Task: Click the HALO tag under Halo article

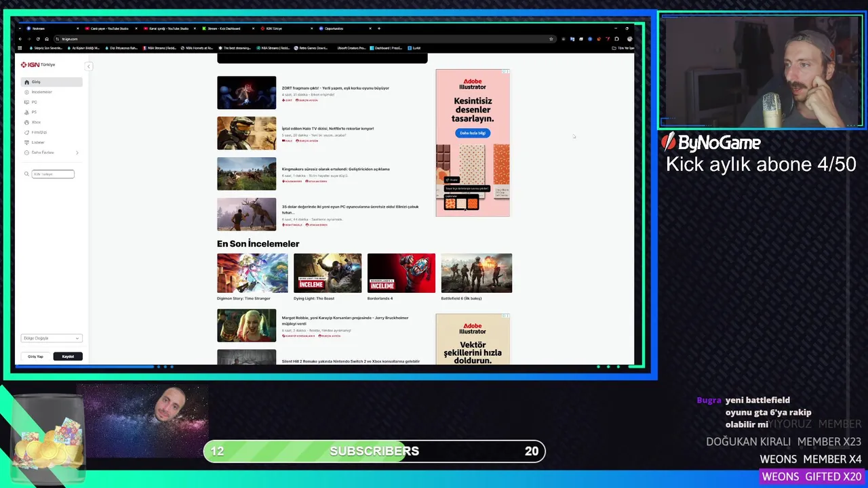Action: [x=287, y=141]
